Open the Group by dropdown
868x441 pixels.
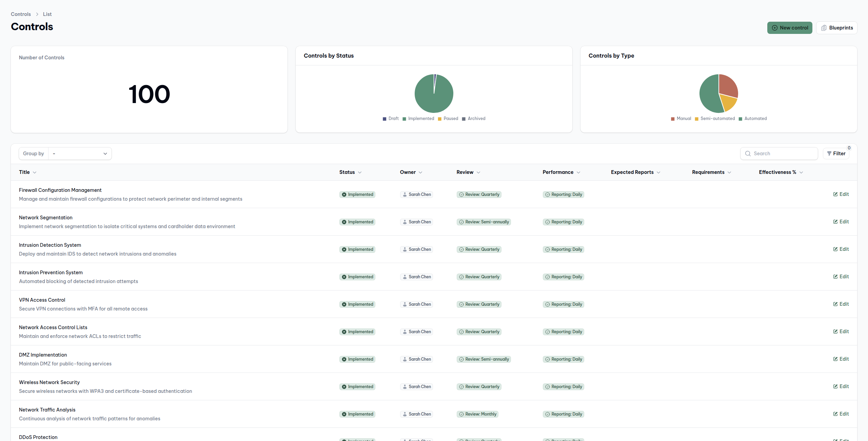(80, 154)
